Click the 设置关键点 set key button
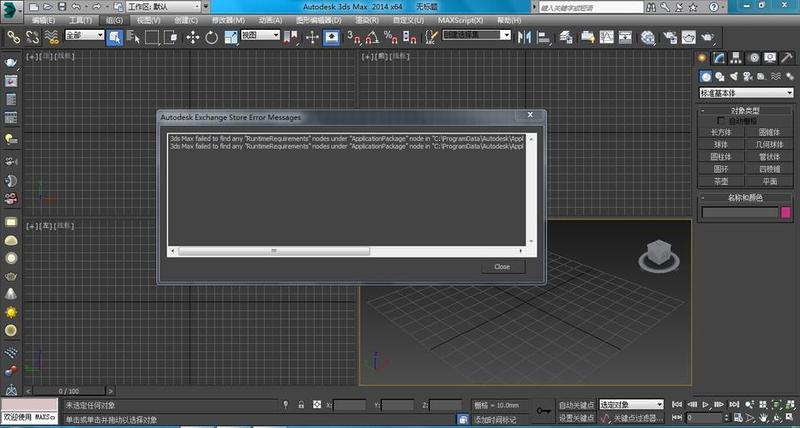Viewport: 800px width, 428px height. 577,417
